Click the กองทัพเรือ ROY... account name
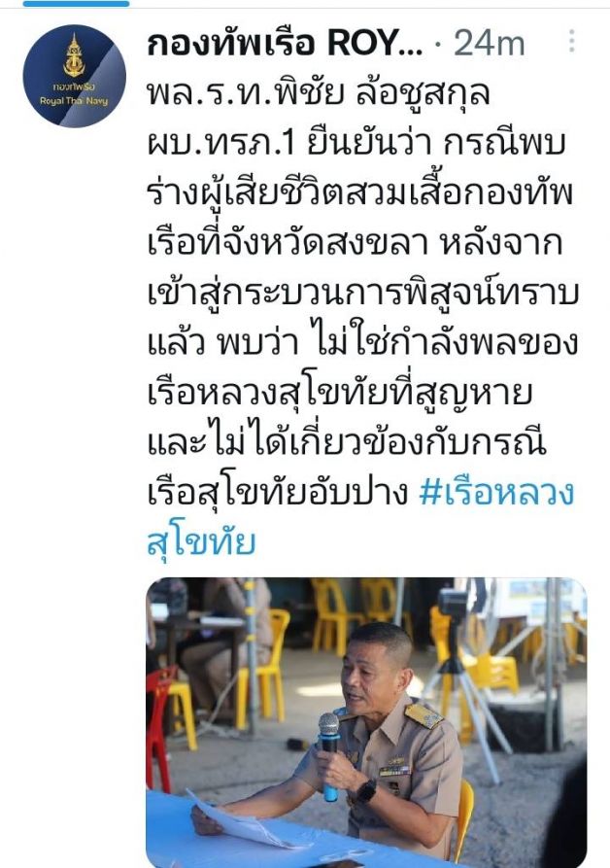Viewport: 610px width, 868px height. coord(285,43)
